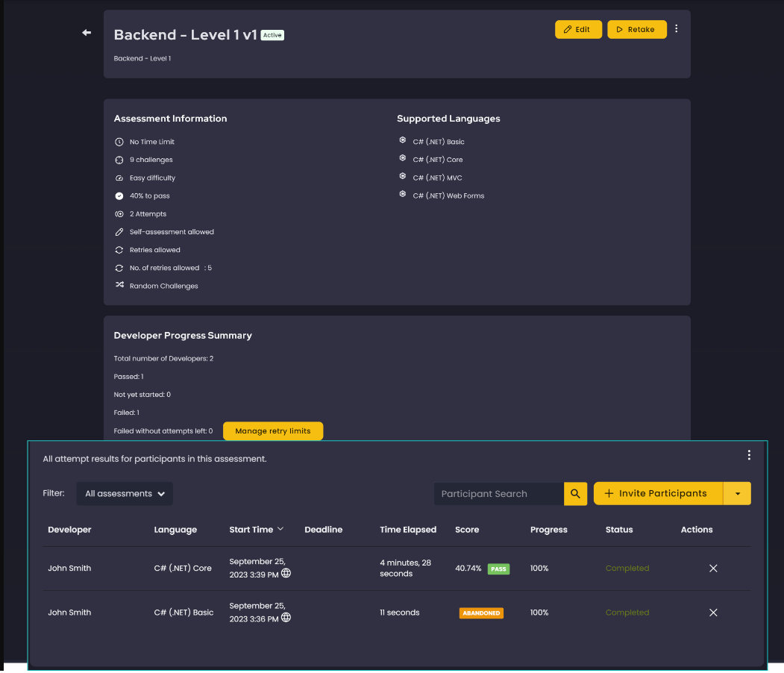Click 'Total number of Developers: 2'
This screenshot has height=673, width=784.
pyautogui.click(x=163, y=358)
